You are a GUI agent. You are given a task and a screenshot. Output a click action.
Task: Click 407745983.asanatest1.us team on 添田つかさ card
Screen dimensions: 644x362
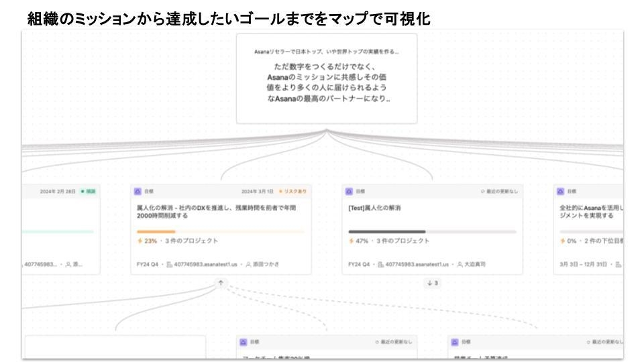[x=201, y=264]
